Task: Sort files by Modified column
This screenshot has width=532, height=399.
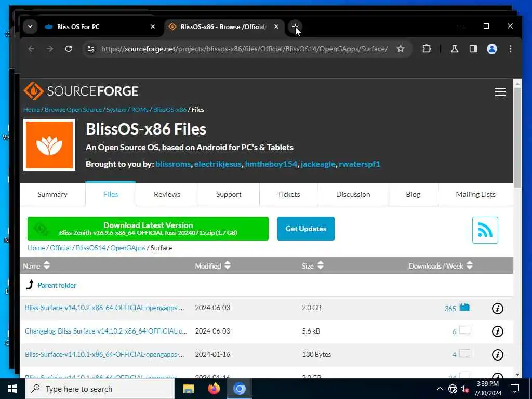Action: [212, 265]
